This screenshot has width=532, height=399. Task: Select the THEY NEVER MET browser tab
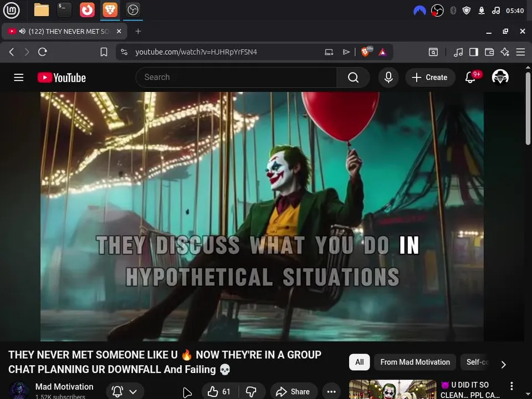pyautogui.click(x=64, y=31)
